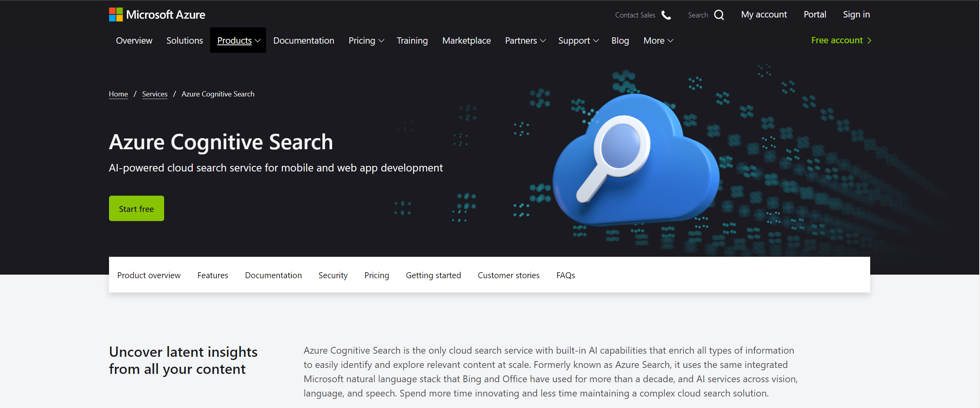
Task: Expand the Products dropdown menu
Action: [x=238, y=40]
